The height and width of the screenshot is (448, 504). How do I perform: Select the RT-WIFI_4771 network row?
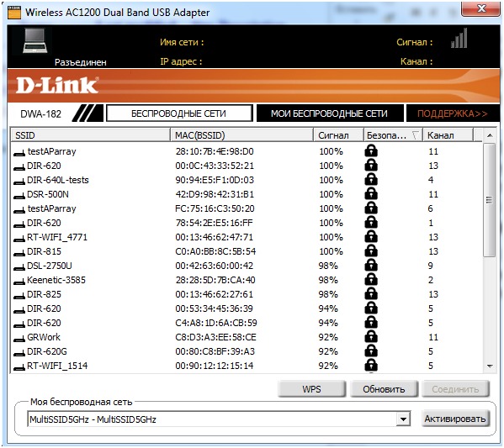[x=247, y=237]
